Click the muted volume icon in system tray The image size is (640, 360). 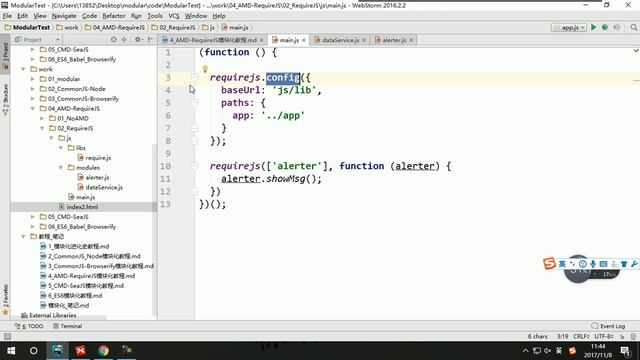click(x=548, y=351)
